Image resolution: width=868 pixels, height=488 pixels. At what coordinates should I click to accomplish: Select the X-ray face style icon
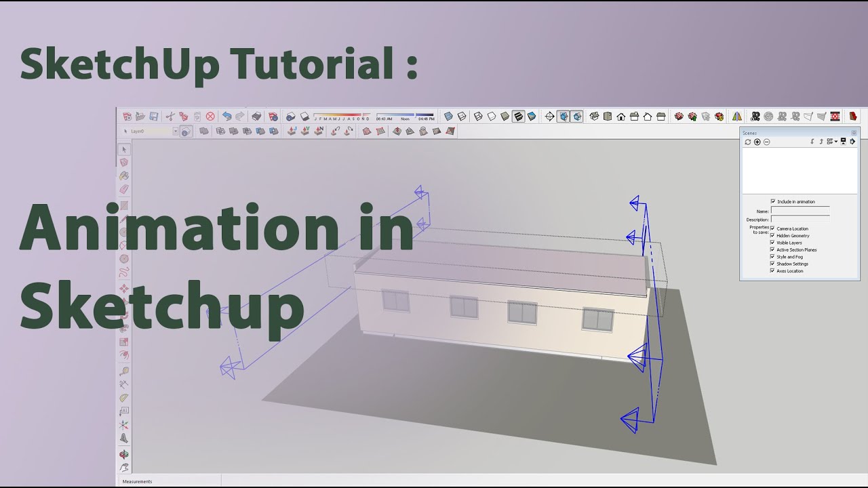click(448, 117)
